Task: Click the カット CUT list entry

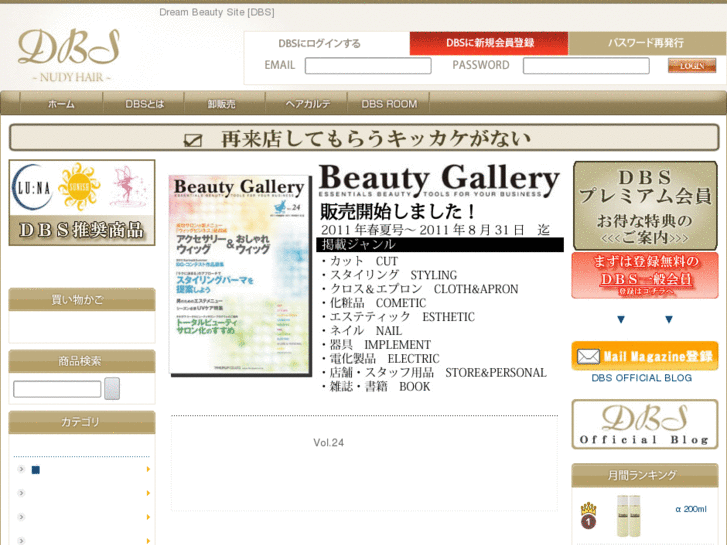Action: coord(360,261)
